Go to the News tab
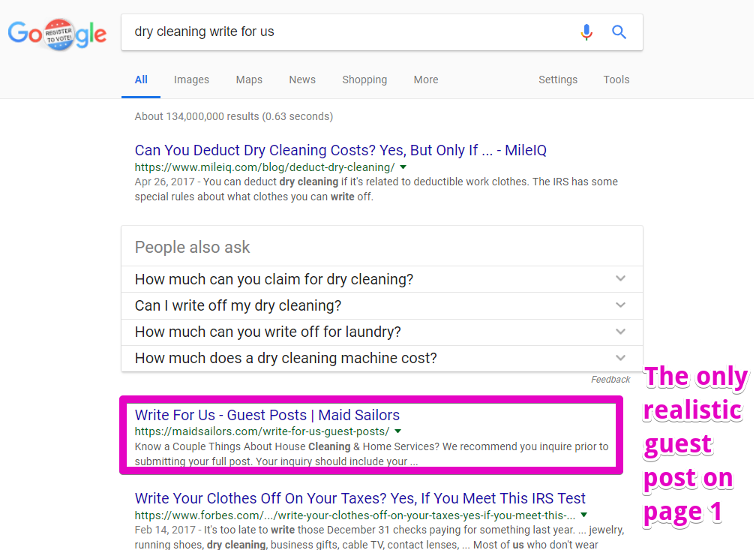The height and width of the screenshot is (550, 756). [x=302, y=80]
